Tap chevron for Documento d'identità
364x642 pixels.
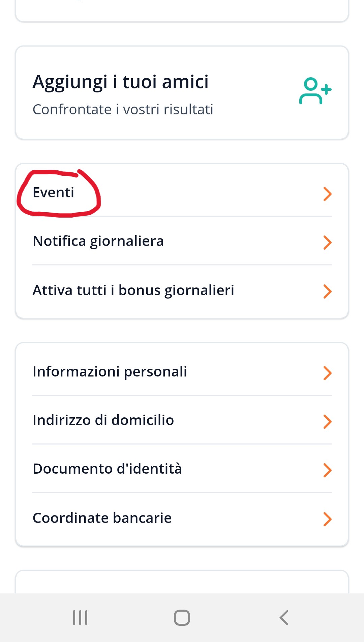tap(328, 470)
